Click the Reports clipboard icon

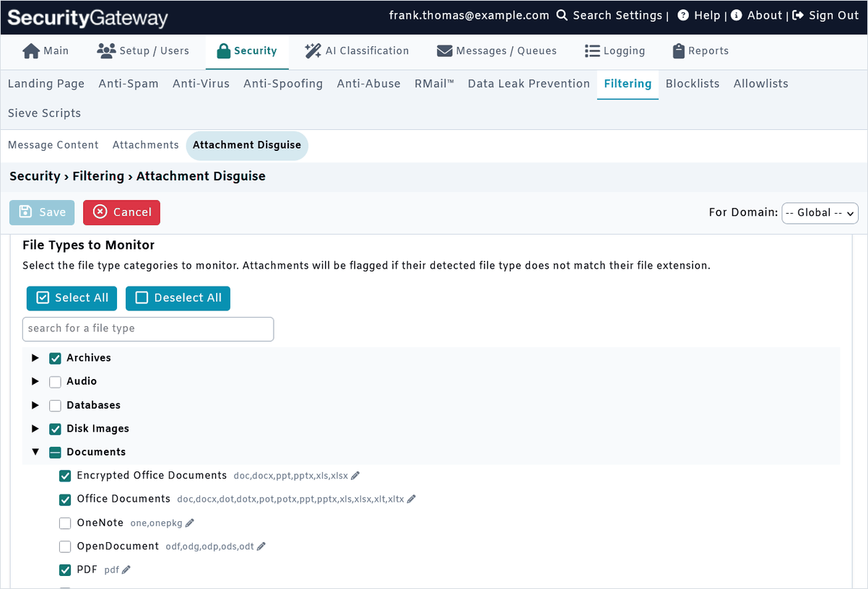pos(678,51)
